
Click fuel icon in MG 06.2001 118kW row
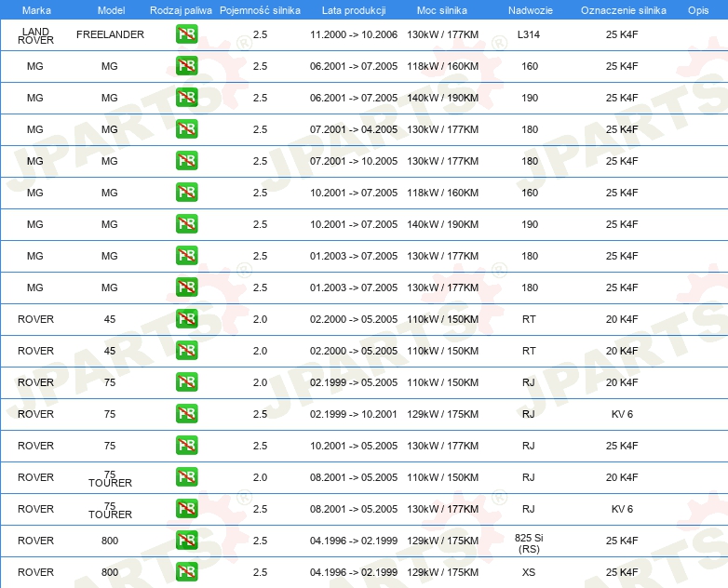pyautogui.click(x=186, y=66)
